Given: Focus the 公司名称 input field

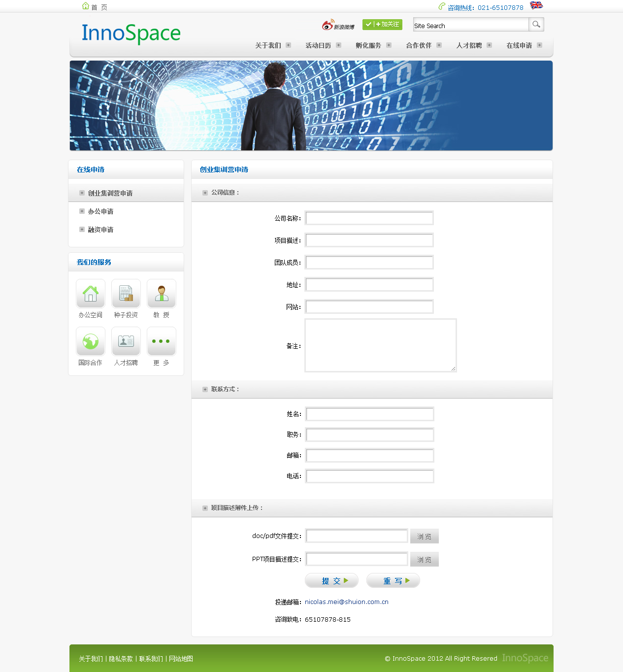Looking at the screenshot, I should point(369,218).
